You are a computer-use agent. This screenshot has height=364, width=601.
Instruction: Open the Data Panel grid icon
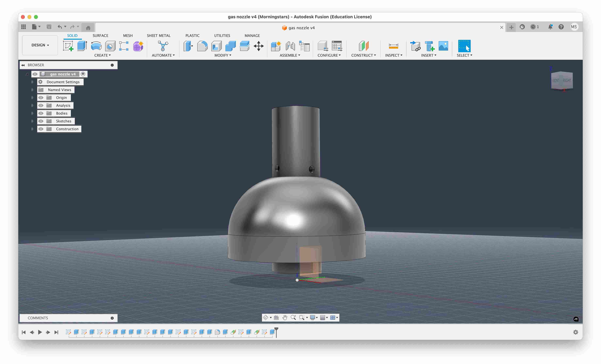(x=24, y=27)
